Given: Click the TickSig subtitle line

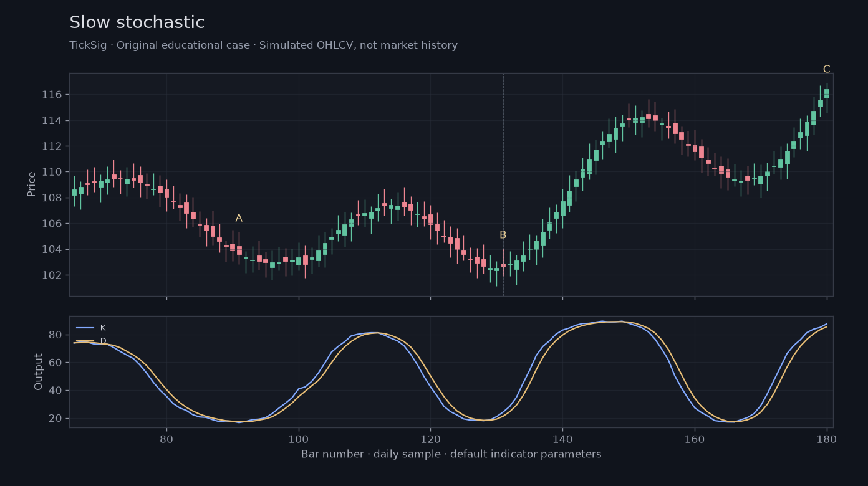Looking at the screenshot, I should [x=263, y=45].
